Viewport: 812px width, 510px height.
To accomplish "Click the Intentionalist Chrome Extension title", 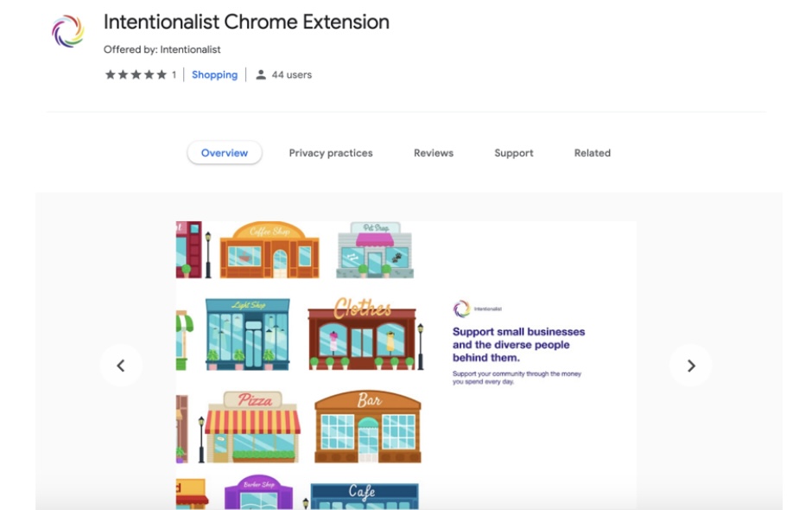I will (x=246, y=22).
